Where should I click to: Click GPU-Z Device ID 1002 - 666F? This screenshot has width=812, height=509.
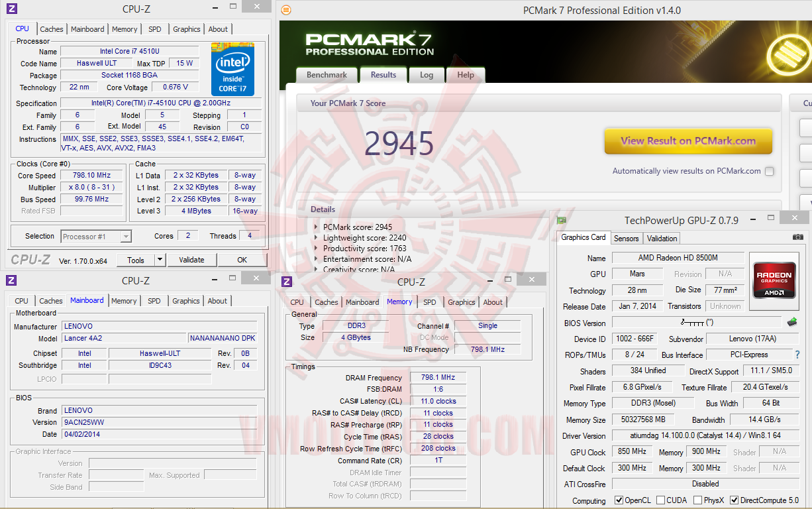(x=635, y=339)
